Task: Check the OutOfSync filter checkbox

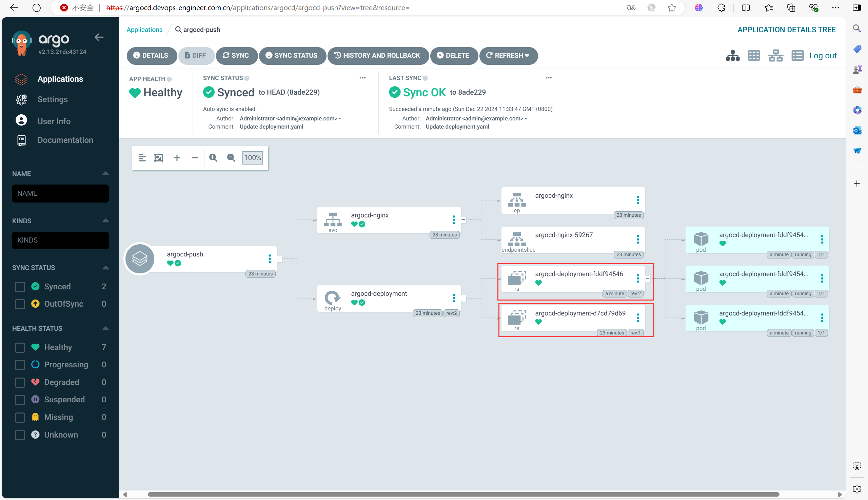Action: 20,304
